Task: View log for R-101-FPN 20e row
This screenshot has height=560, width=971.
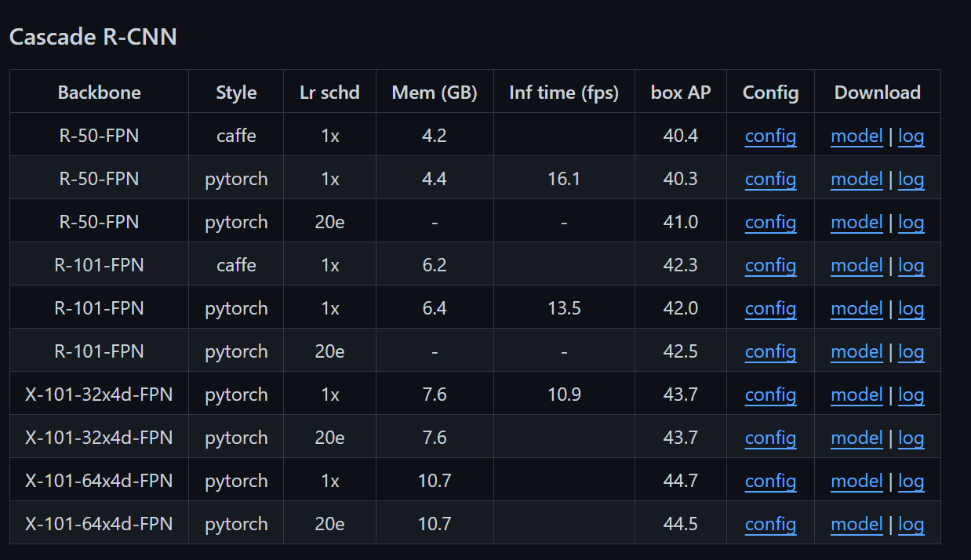Action: click(x=911, y=351)
